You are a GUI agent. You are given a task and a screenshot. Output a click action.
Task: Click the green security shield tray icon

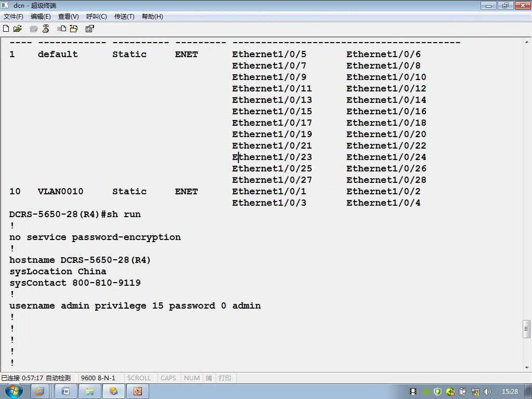coord(437,392)
